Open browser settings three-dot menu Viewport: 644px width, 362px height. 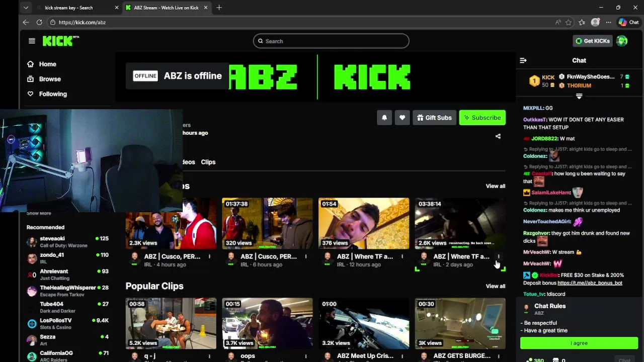point(608,22)
